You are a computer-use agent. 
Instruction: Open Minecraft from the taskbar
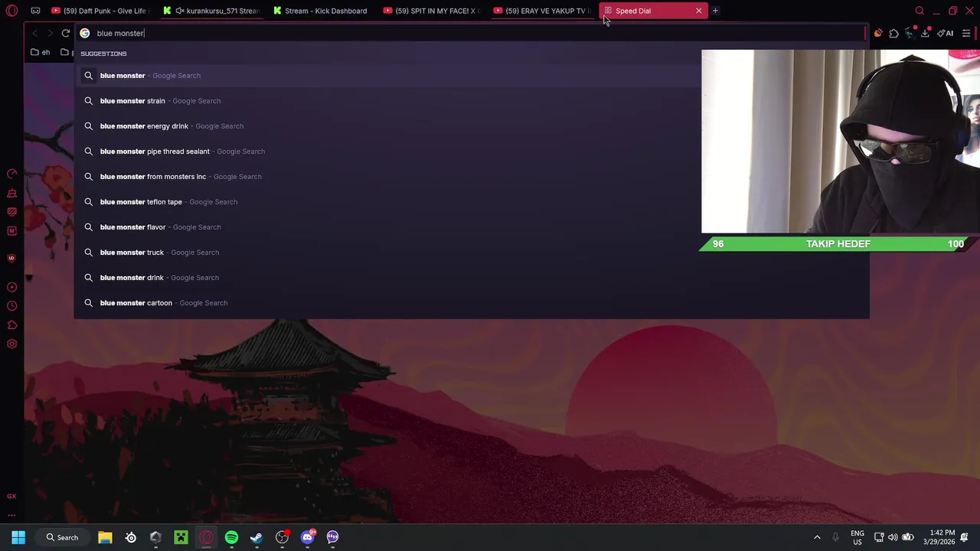click(x=181, y=537)
